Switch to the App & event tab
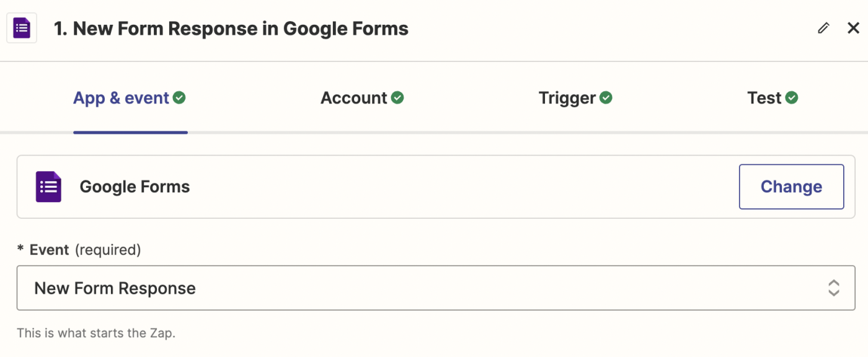 point(122,98)
